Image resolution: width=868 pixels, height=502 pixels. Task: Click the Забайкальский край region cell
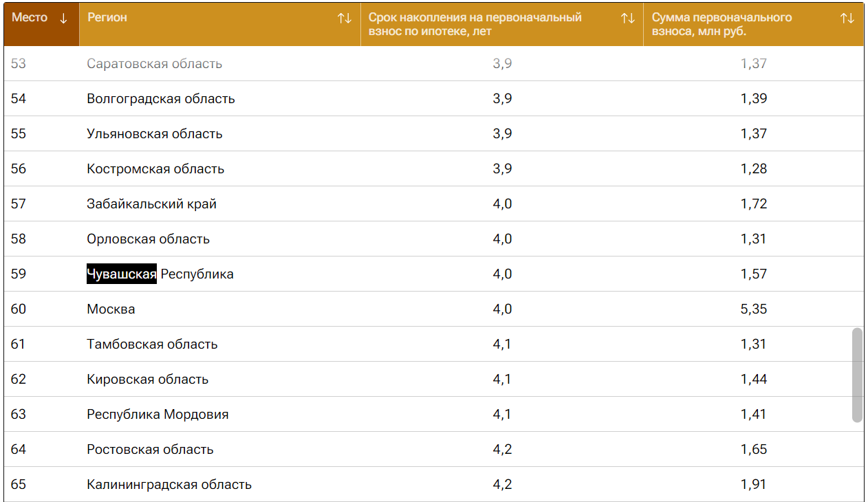tap(152, 204)
